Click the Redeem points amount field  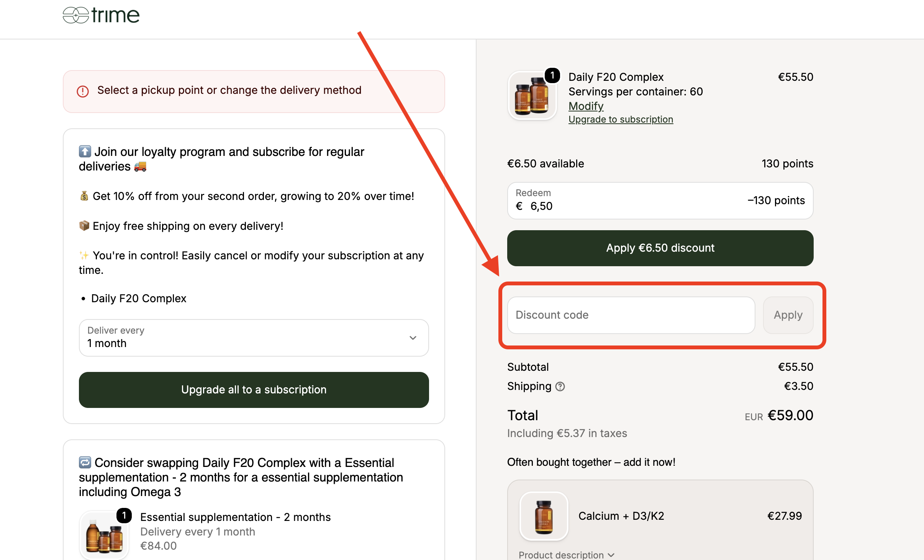(x=660, y=201)
